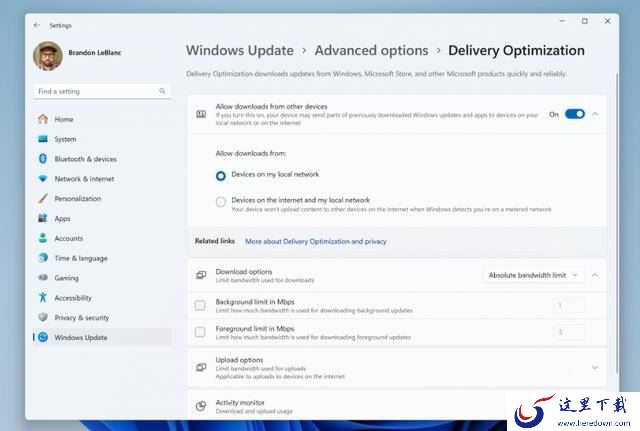Click the Personalization brush icon
This screenshot has width=640, height=431.
pos(43,198)
